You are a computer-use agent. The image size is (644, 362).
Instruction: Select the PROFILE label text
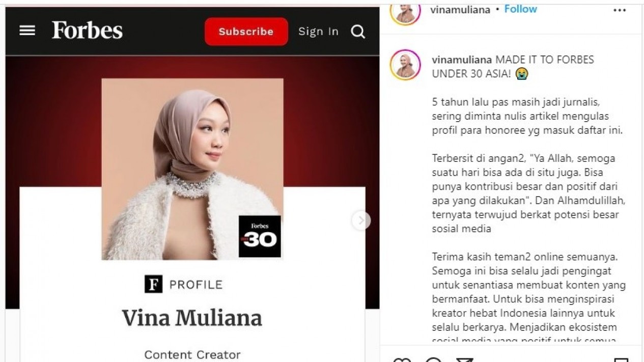tap(196, 285)
